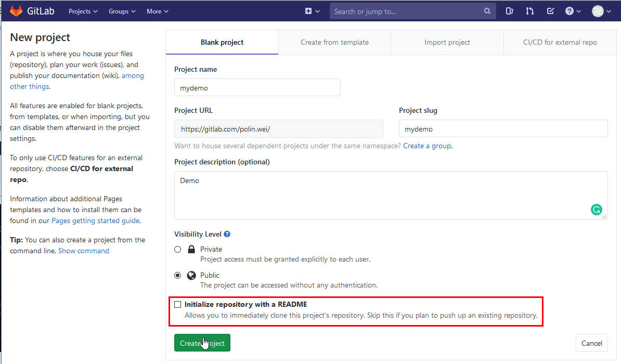Switch to CI/CD for external repo tab

point(560,42)
